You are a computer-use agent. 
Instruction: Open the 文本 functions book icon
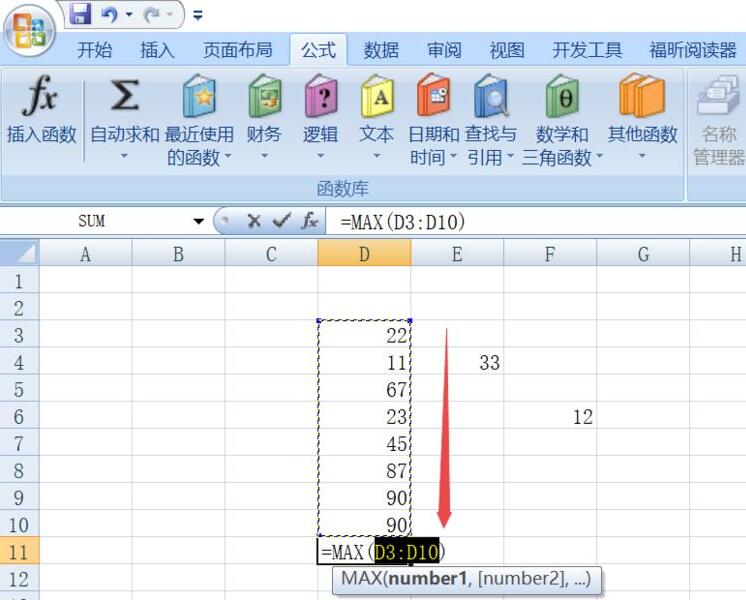[377, 95]
